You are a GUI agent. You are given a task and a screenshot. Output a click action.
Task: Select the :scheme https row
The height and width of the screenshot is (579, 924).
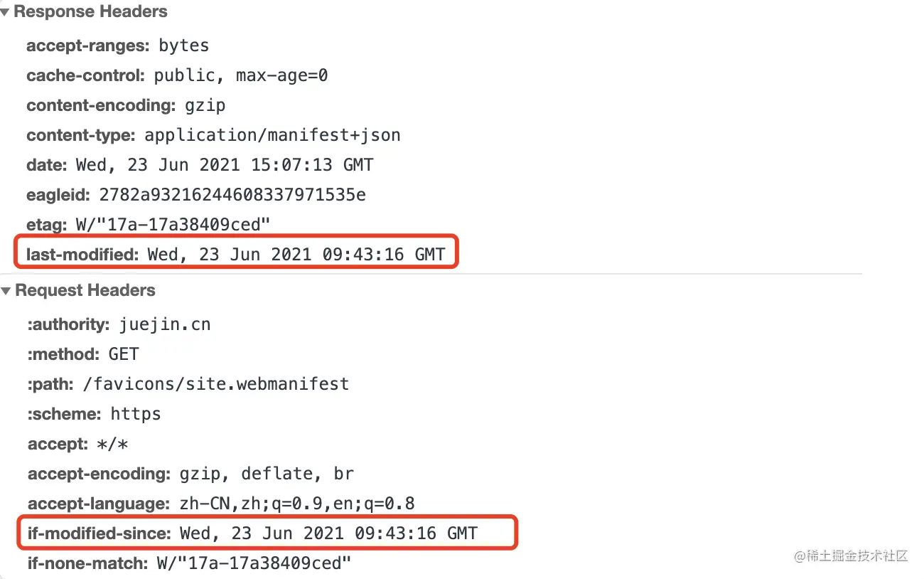tap(95, 414)
